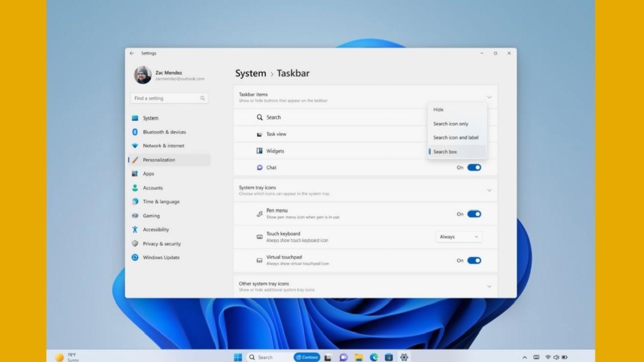Expand Other system tray icons section

[x=489, y=287]
